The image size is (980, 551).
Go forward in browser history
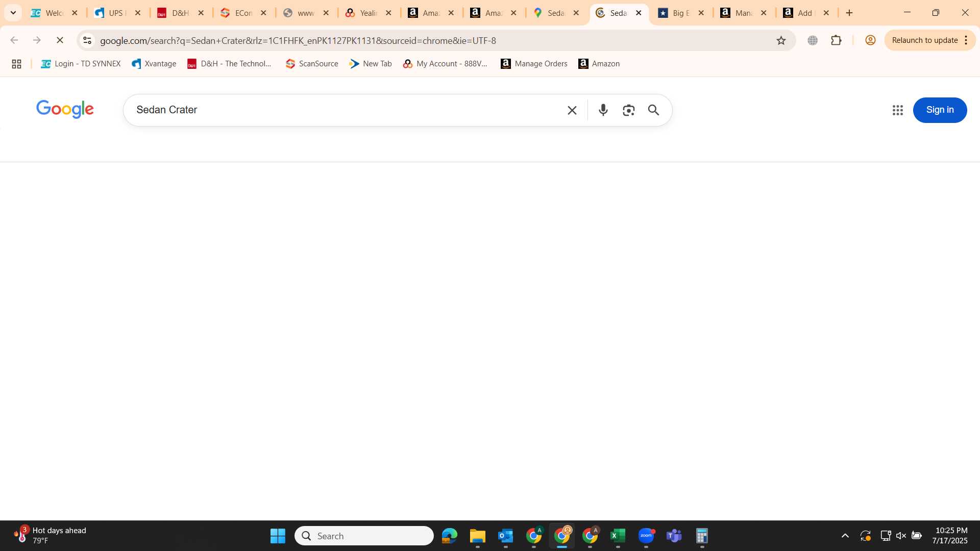click(37, 40)
